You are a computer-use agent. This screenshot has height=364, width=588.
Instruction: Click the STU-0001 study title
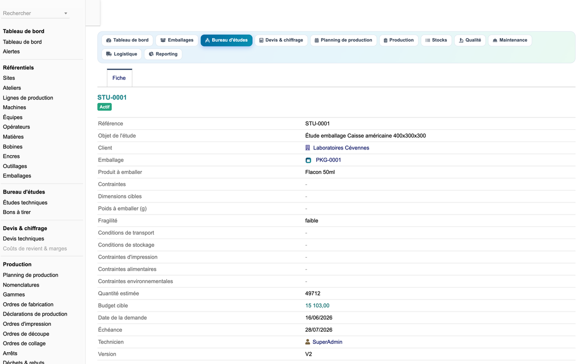[112, 97]
